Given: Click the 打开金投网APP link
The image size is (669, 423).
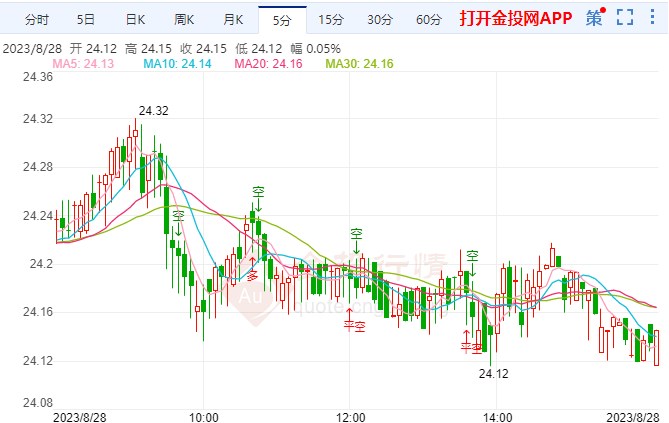Looking at the screenshot, I should coord(513,19).
